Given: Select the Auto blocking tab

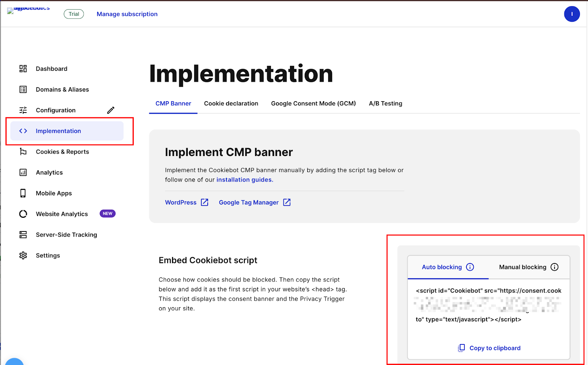Looking at the screenshot, I should pos(448,267).
